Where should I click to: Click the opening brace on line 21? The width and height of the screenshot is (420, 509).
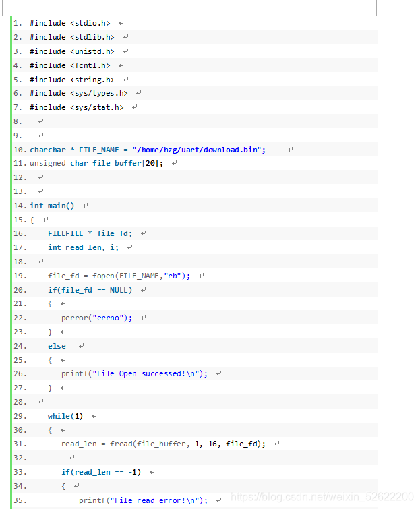[x=50, y=304]
